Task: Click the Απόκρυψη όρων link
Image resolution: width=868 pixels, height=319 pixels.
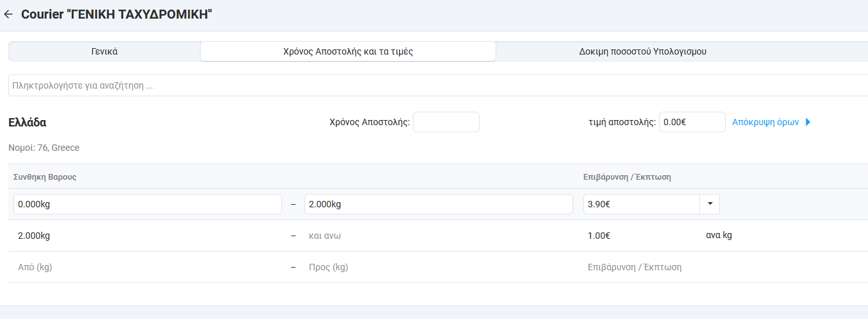Action: tap(765, 122)
